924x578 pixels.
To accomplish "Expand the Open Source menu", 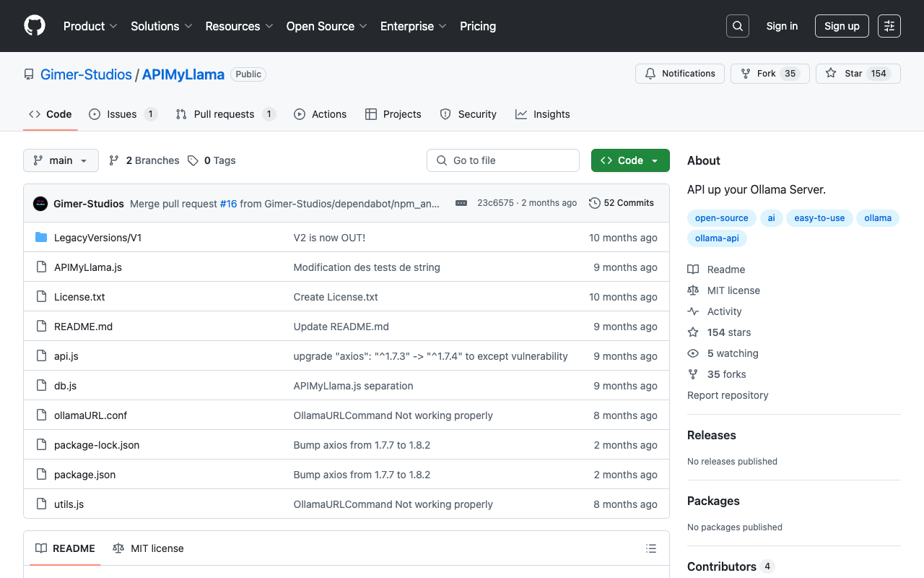I will (327, 26).
